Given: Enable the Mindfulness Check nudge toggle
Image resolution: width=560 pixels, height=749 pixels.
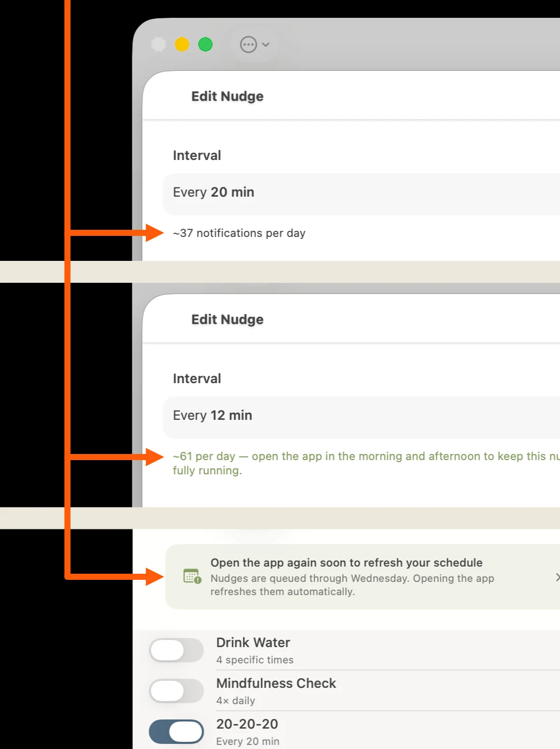Looking at the screenshot, I should pos(176,691).
